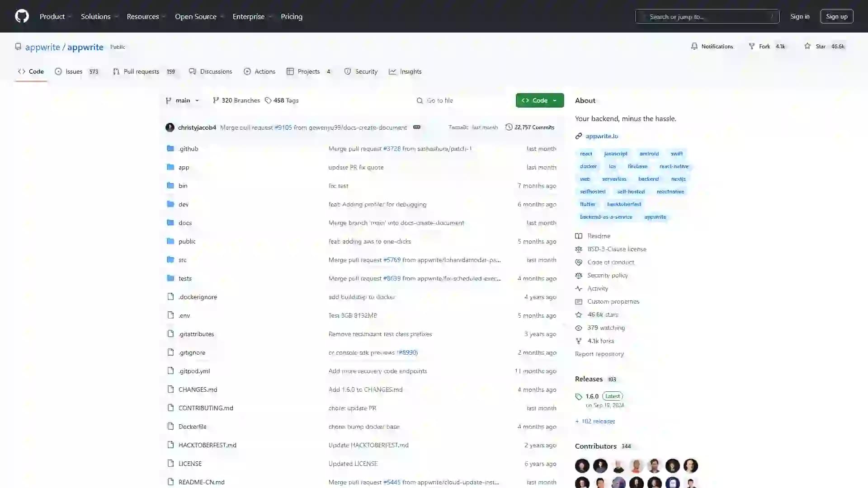Expand the main branch dropdown

pos(183,100)
